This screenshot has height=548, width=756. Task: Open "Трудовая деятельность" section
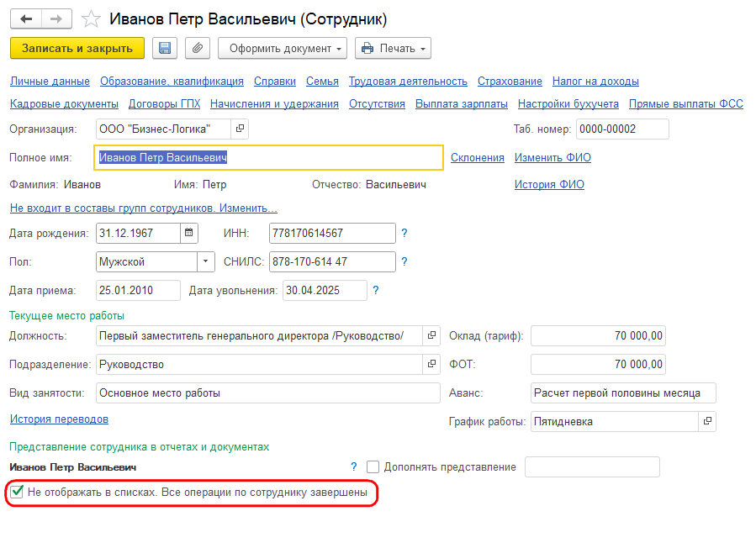click(409, 81)
